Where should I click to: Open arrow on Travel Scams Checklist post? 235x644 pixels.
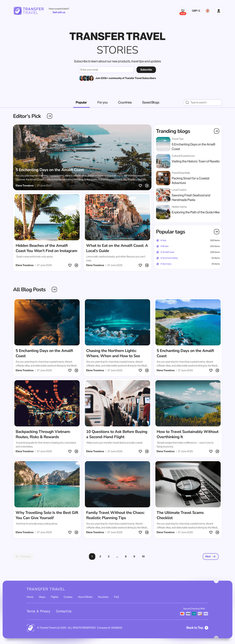(217, 533)
